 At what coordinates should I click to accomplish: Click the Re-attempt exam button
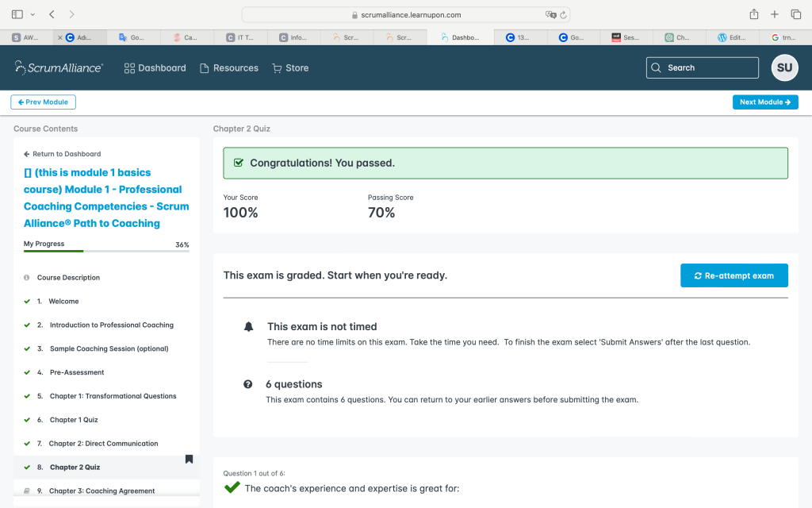click(x=733, y=275)
